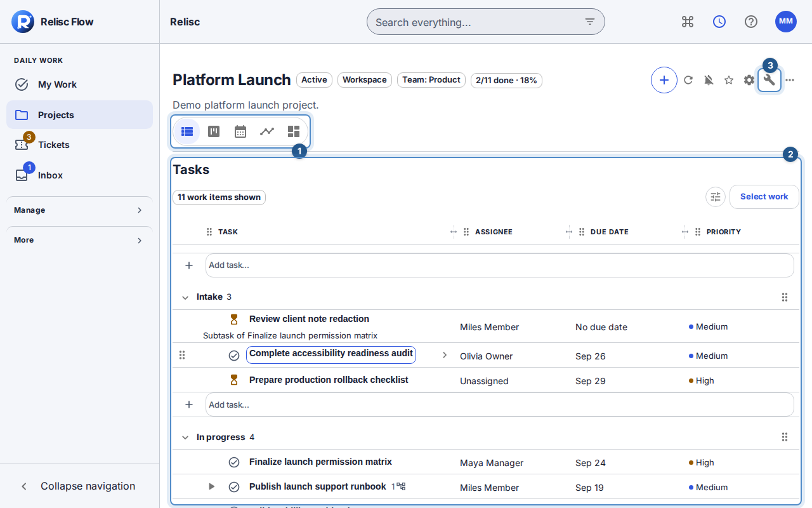The height and width of the screenshot is (508, 812).
Task: Star the Platform Launch project
Action: pyautogui.click(x=729, y=80)
